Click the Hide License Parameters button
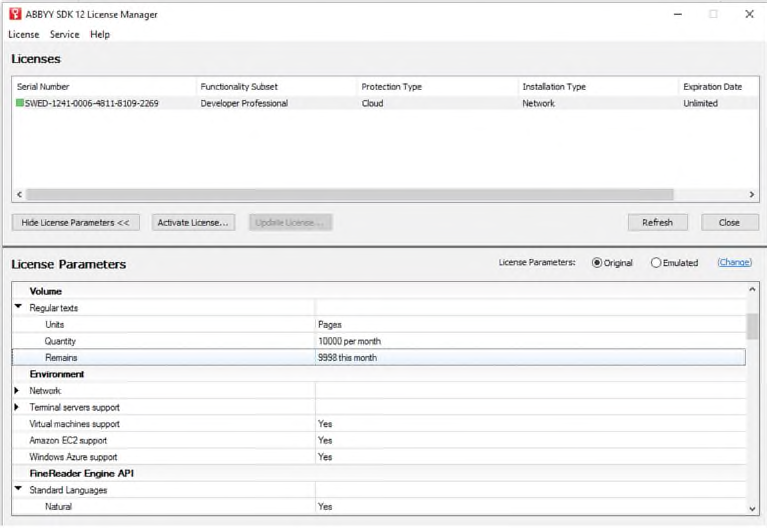The width and height of the screenshot is (767, 528). 75,222
